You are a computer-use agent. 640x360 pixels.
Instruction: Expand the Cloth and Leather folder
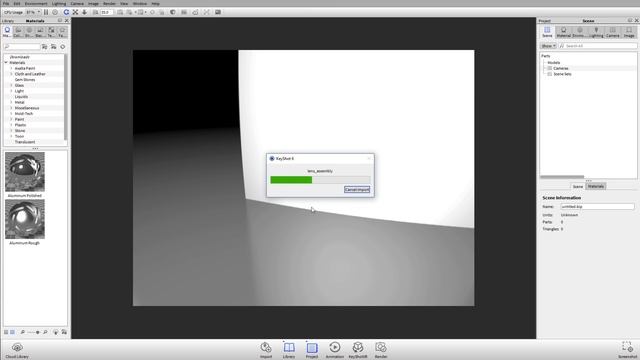click(11, 74)
